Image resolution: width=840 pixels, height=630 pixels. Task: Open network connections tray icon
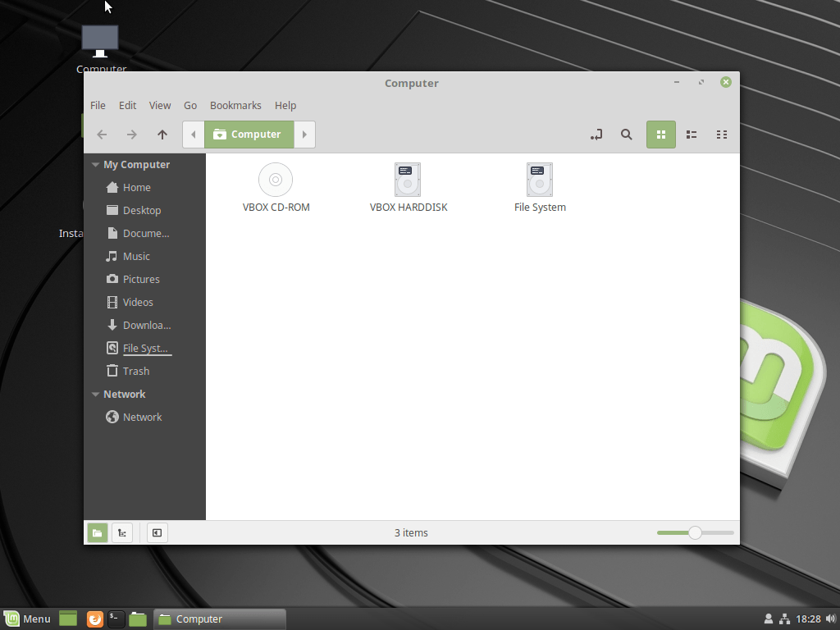coord(784,619)
